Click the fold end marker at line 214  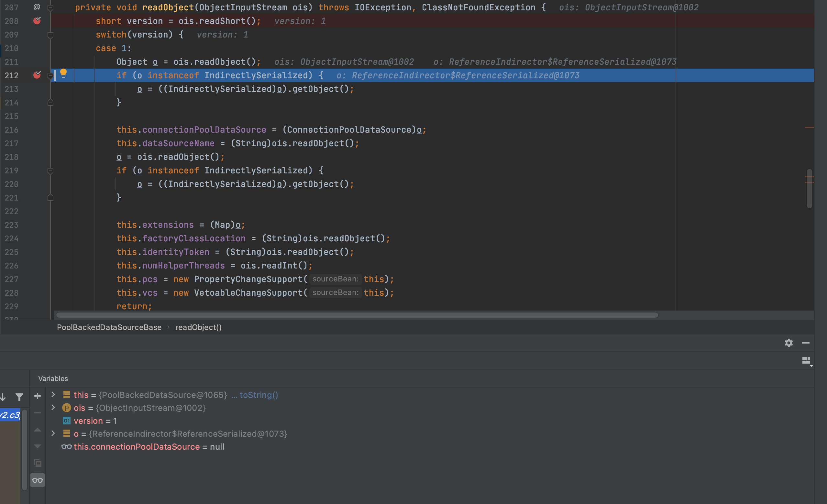point(50,102)
